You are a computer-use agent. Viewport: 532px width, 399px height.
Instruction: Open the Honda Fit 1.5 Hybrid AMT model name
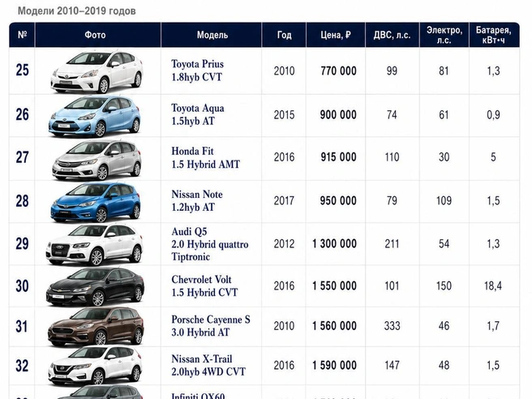point(206,158)
